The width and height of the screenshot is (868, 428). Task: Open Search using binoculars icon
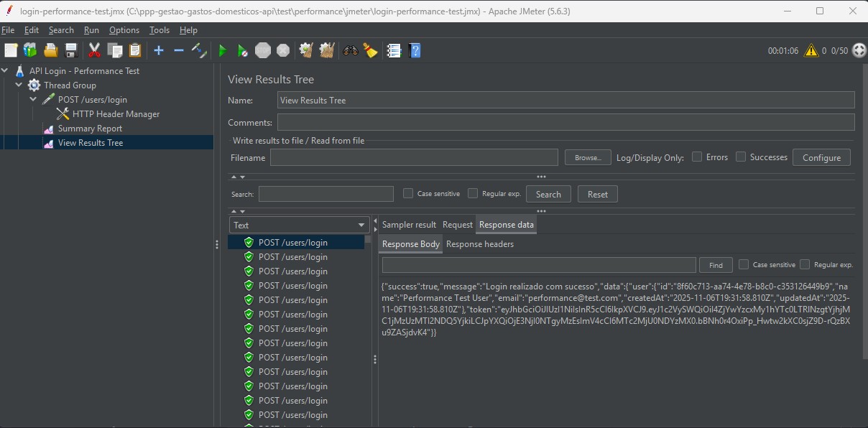[x=351, y=50]
